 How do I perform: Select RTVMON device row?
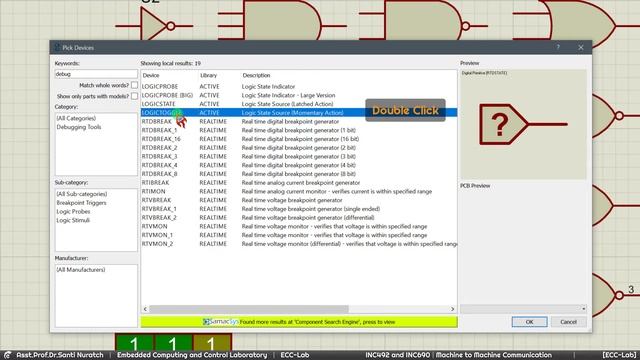tap(299, 226)
